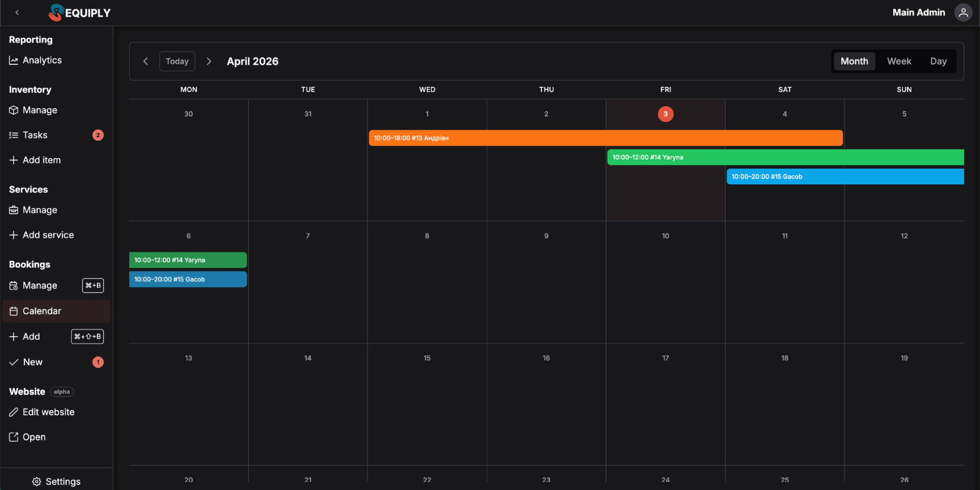Viewport: 980px width, 490px height.
Task: Click date 30 on Monday
Action: click(189, 114)
